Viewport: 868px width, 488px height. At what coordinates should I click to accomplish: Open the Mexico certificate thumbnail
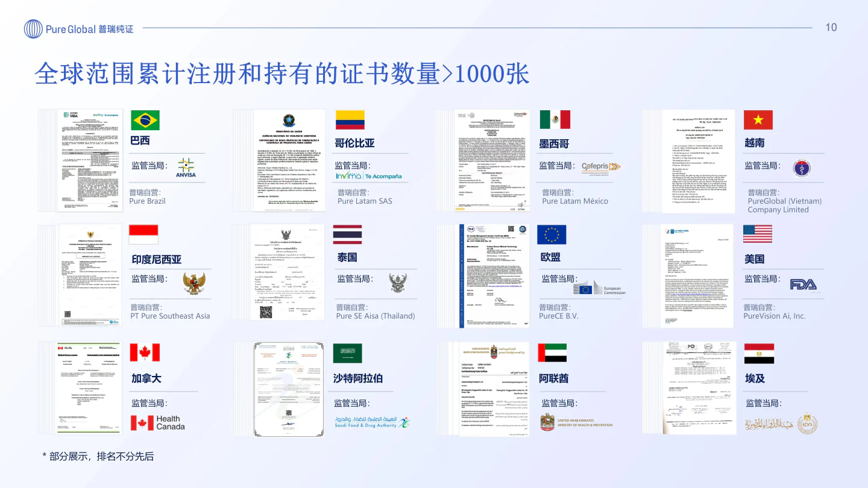tap(493, 160)
